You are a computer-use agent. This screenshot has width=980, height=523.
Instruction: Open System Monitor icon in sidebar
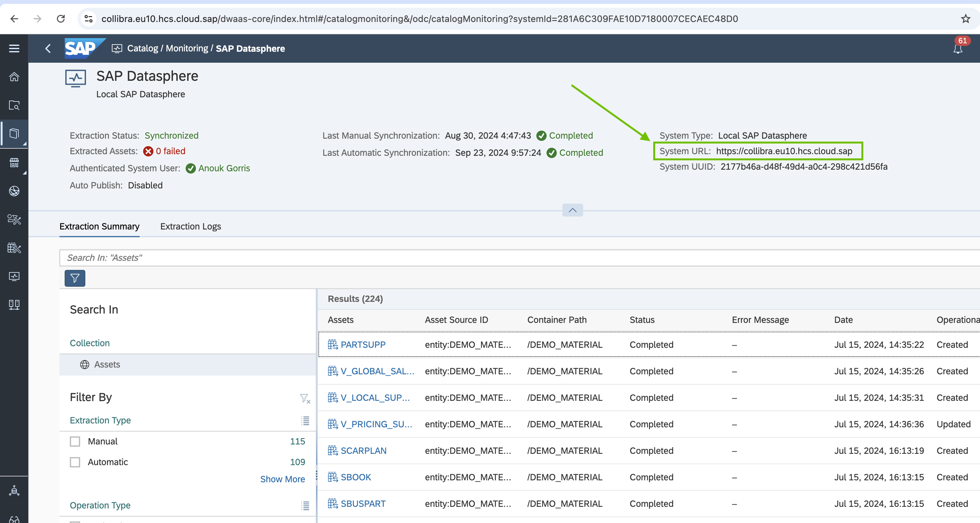point(14,276)
